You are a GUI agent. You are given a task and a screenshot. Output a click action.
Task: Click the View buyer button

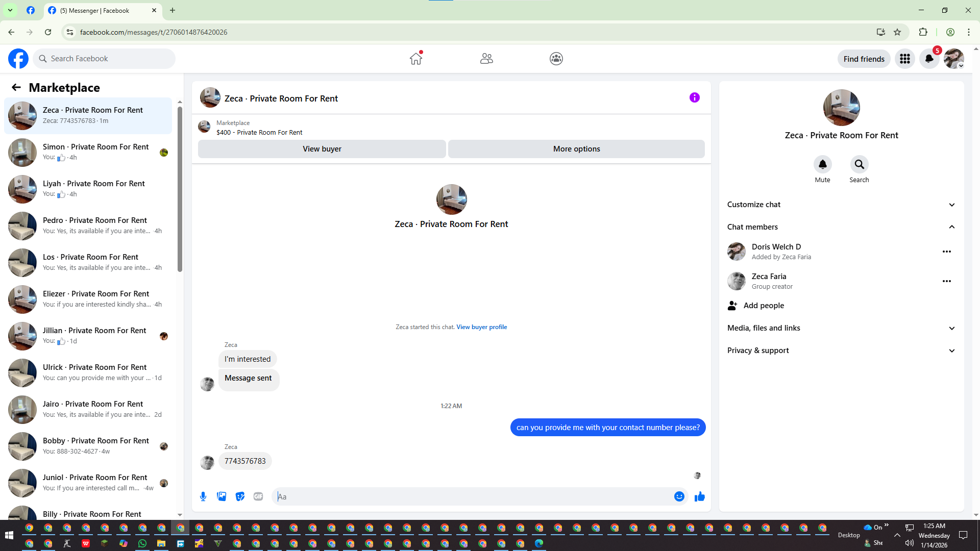tap(322, 149)
